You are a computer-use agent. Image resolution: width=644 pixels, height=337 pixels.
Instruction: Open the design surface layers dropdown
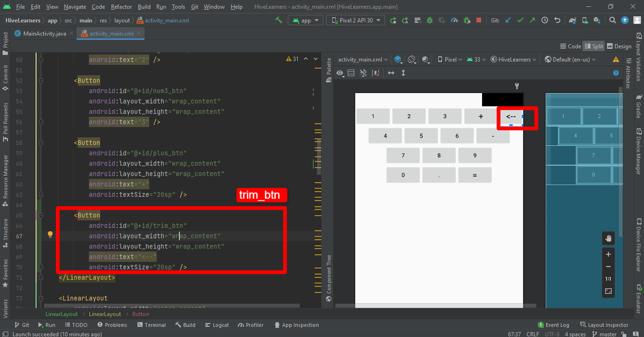tap(398, 59)
